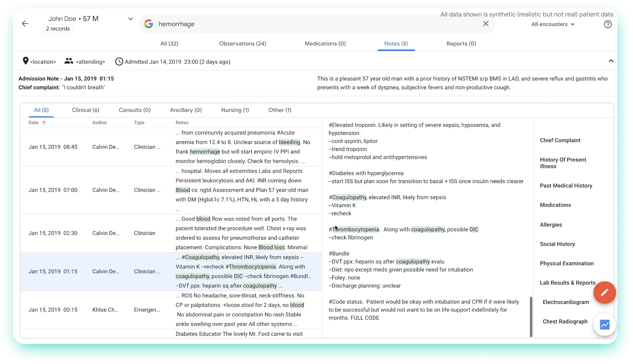Go to Lab Results & Reports section

click(x=567, y=283)
